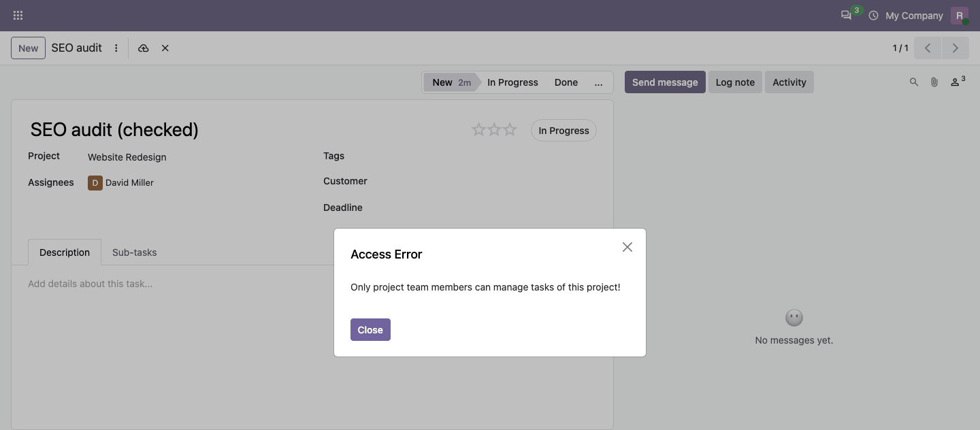Click the Log note button
The width and height of the screenshot is (980, 430).
pyautogui.click(x=735, y=82)
